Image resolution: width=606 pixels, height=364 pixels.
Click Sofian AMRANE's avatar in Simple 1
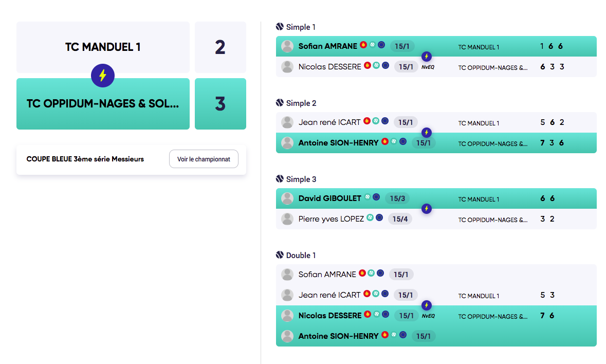[287, 46]
